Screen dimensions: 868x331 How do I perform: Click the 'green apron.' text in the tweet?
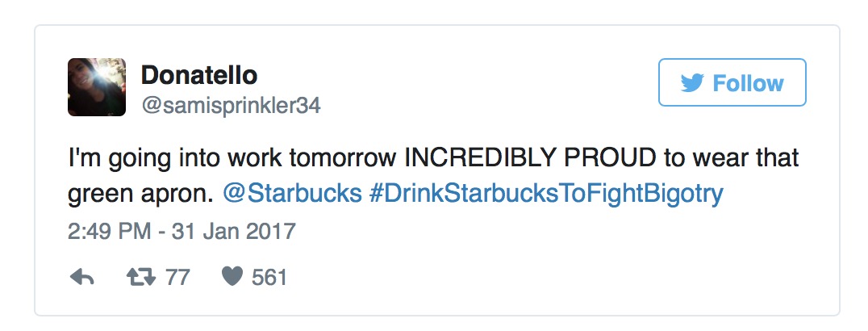click(x=140, y=195)
